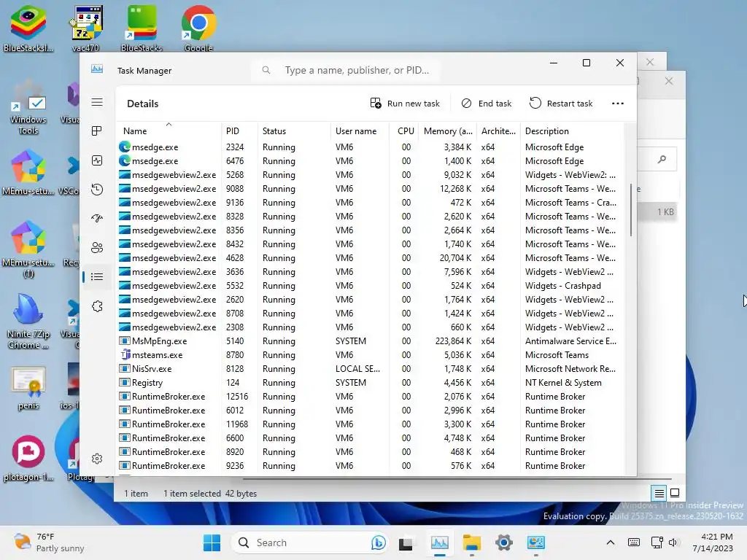Open plotagon-1 desktop icon
The width and height of the screenshot is (747, 560).
(28, 458)
